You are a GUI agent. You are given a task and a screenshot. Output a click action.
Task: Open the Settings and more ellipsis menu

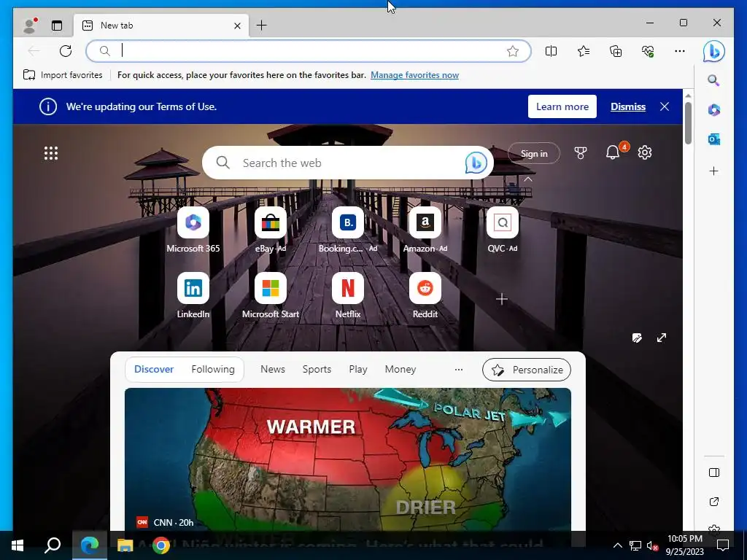pos(680,51)
